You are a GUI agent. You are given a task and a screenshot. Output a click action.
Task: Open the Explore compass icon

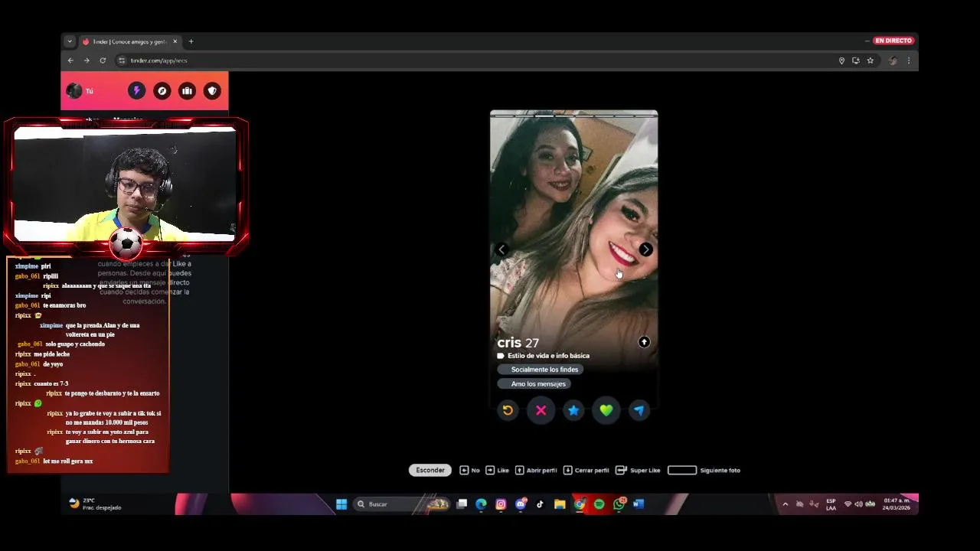162,91
